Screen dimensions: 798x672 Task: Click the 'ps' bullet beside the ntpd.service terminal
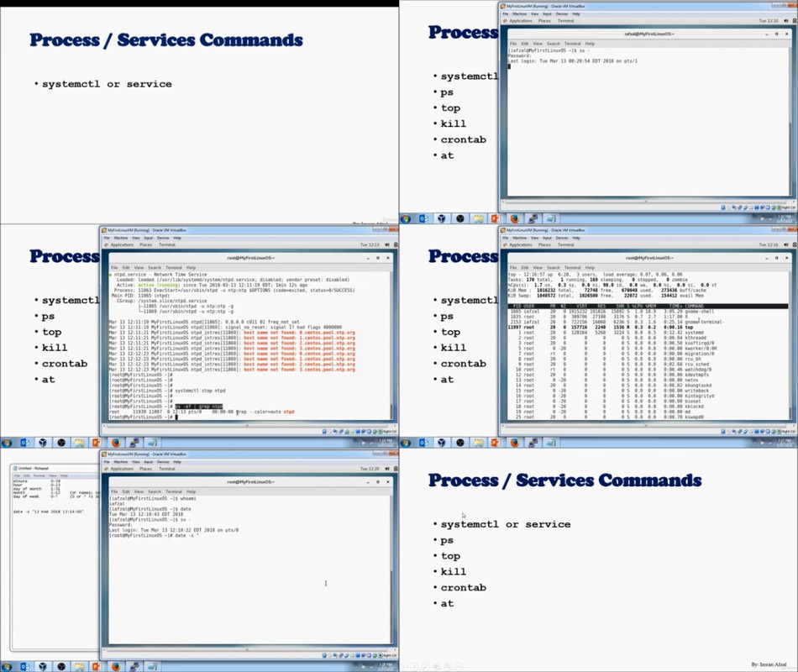(x=48, y=316)
